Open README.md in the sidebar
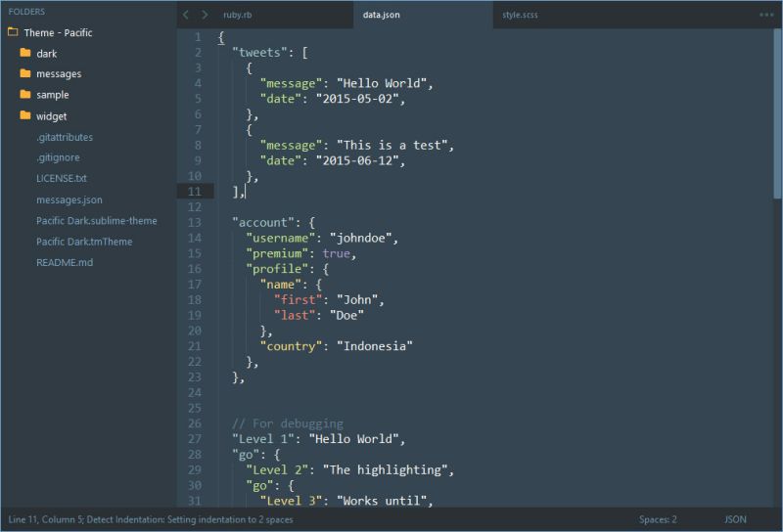This screenshot has width=783, height=532. click(x=65, y=262)
